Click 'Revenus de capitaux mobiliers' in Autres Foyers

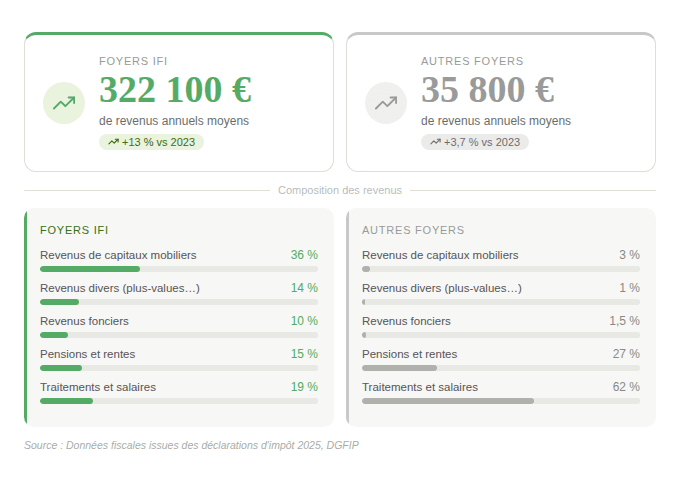pos(440,255)
